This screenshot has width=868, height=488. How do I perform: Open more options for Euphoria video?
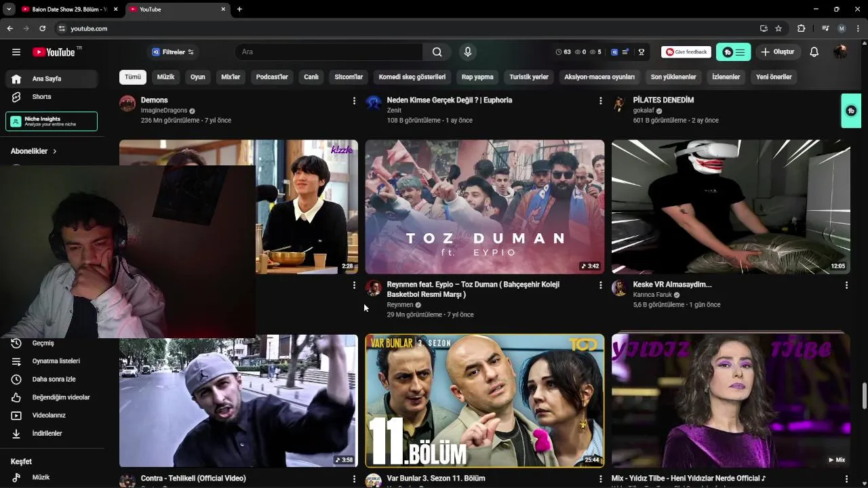tap(600, 101)
